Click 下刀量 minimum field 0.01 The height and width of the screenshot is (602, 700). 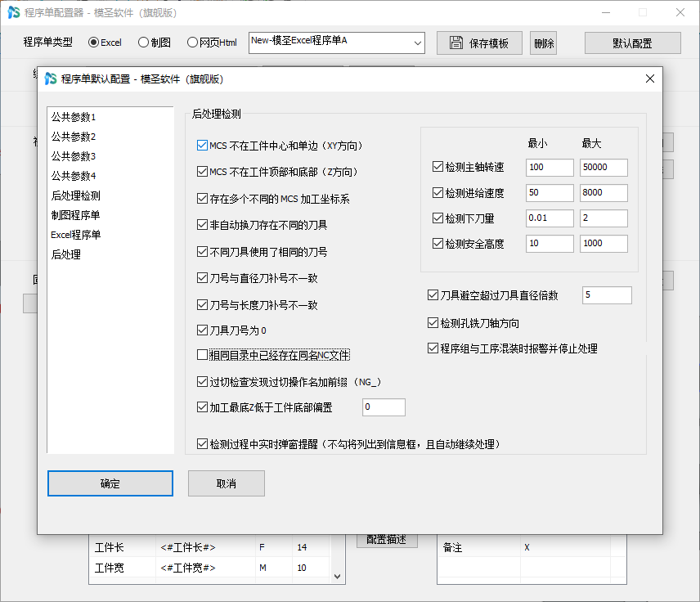coord(550,218)
